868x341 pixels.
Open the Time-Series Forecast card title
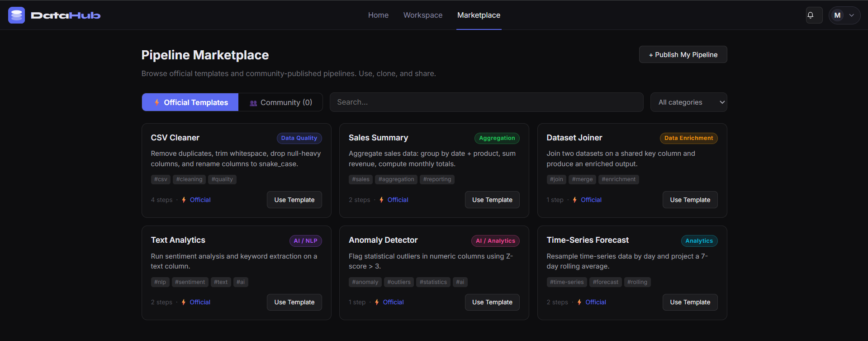tap(588, 240)
